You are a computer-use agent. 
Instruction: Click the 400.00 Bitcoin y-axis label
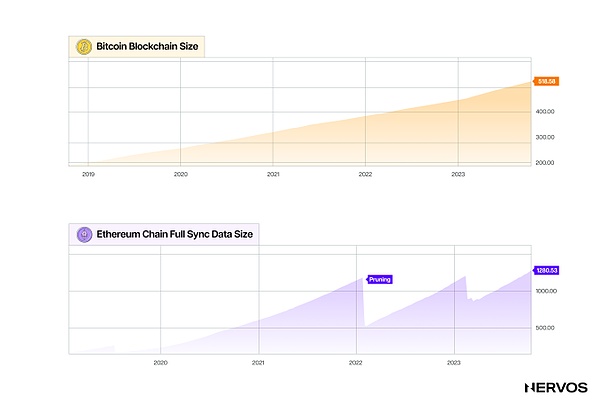coord(546,112)
